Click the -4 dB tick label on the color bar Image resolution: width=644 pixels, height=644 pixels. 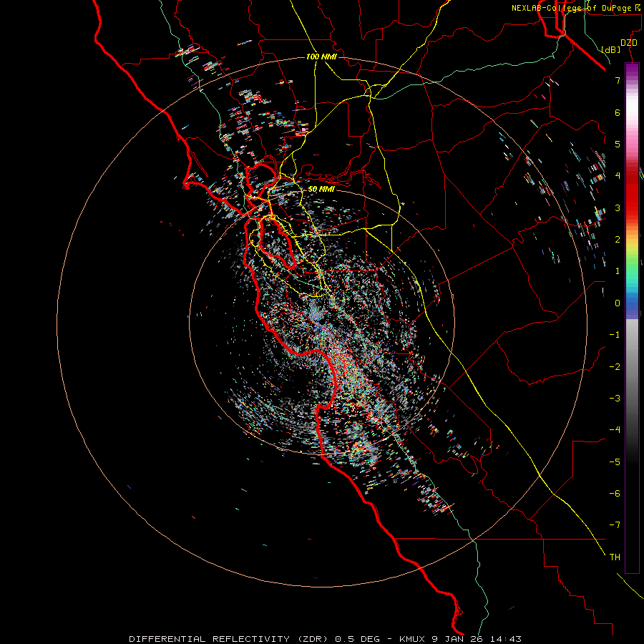[x=615, y=430]
